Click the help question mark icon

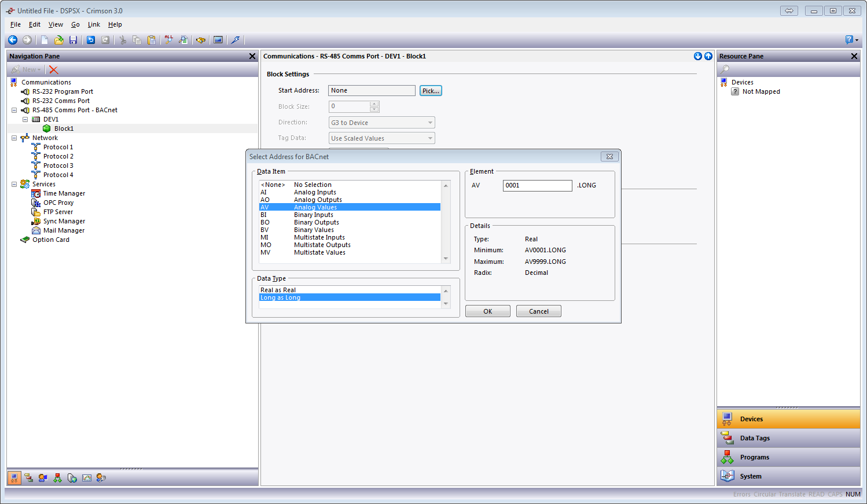pyautogui.click(x=850, y=40)
